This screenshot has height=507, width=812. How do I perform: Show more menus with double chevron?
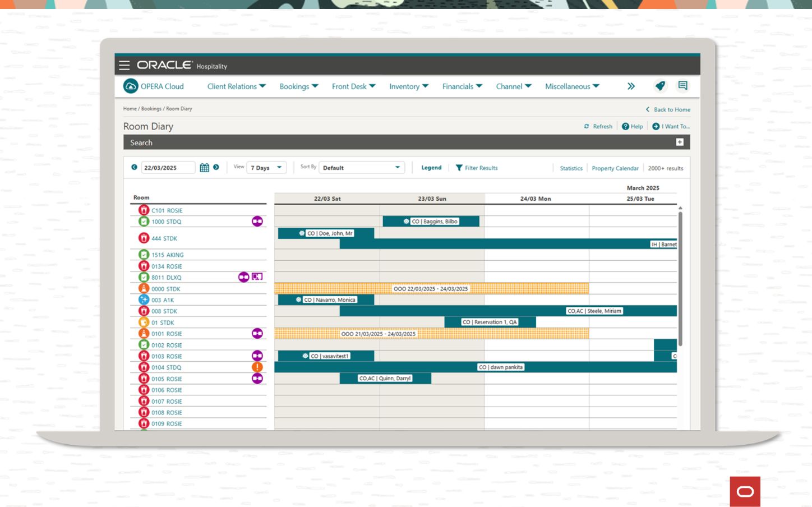tap(631, 86)
